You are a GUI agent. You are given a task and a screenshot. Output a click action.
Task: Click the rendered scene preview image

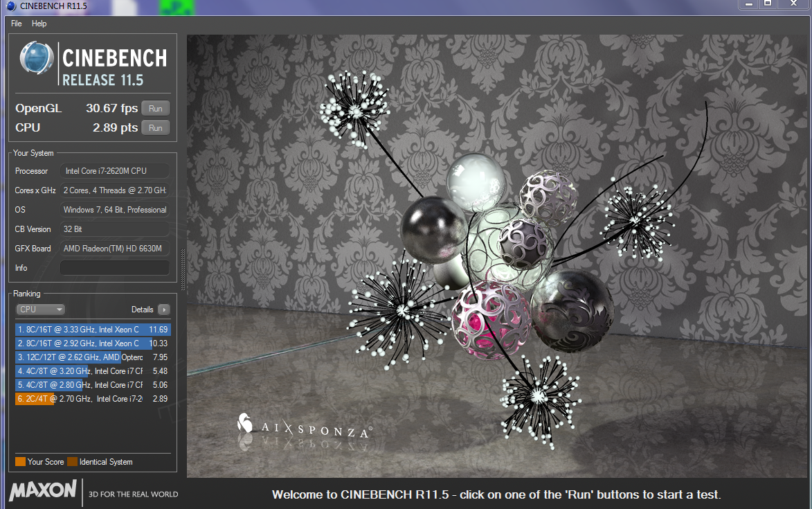pos(497,256)
